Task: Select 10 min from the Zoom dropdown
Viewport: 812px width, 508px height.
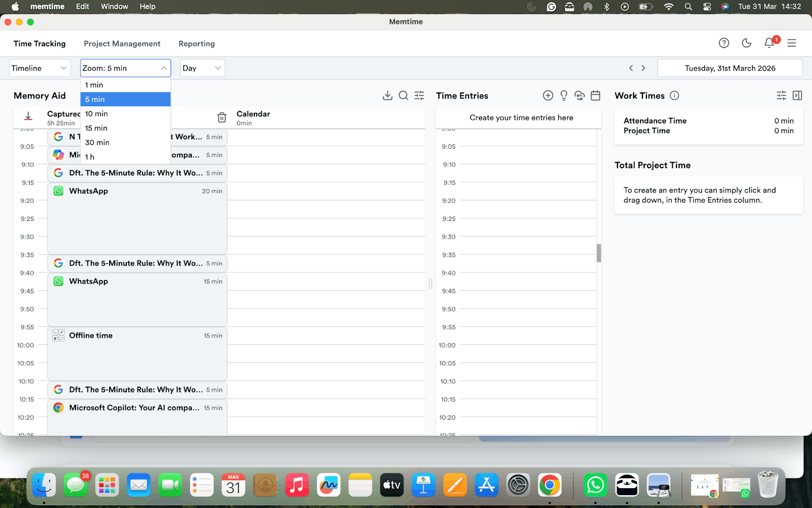Action: (x=96, y=114)
